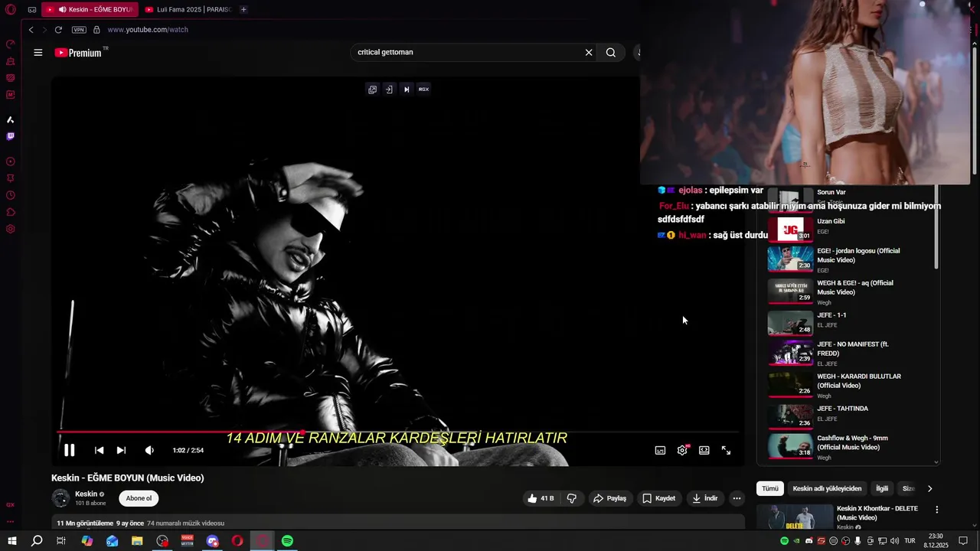Open a new browser tab with plus
The image size is (980, 551).
pos(243,9)
